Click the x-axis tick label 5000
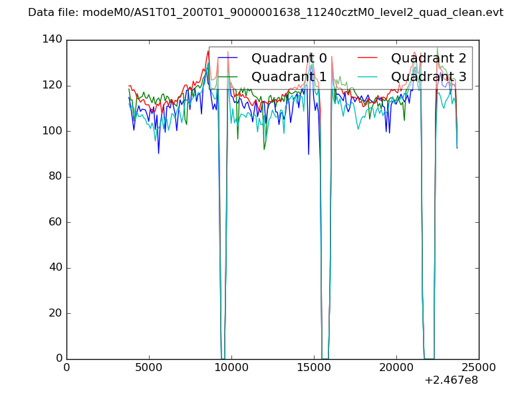The image size is (532, 399). click(149, 367)
